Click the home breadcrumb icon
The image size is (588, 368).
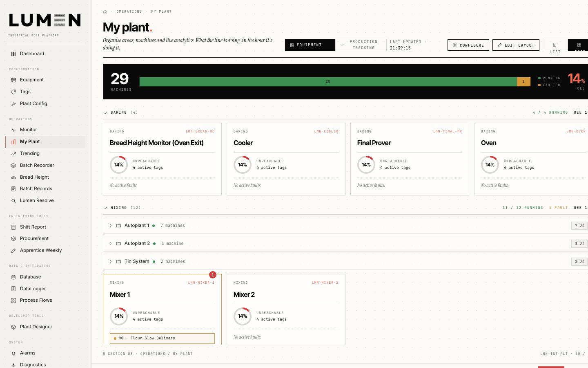105,12
